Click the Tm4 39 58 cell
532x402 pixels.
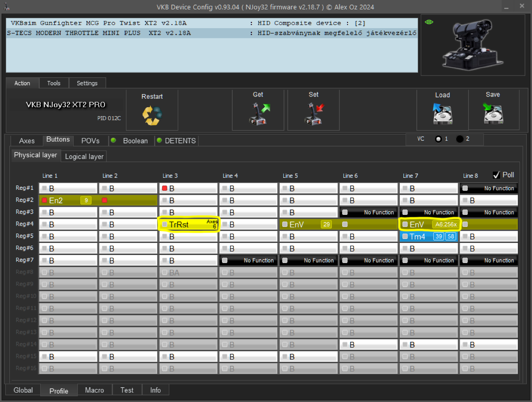point(429,236)
